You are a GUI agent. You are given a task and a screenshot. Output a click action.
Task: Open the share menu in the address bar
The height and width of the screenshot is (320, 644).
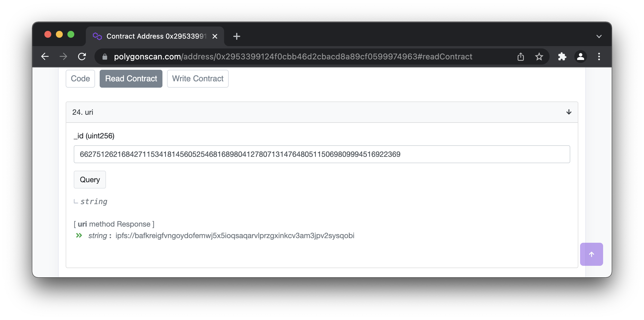(x=520, y=57)
